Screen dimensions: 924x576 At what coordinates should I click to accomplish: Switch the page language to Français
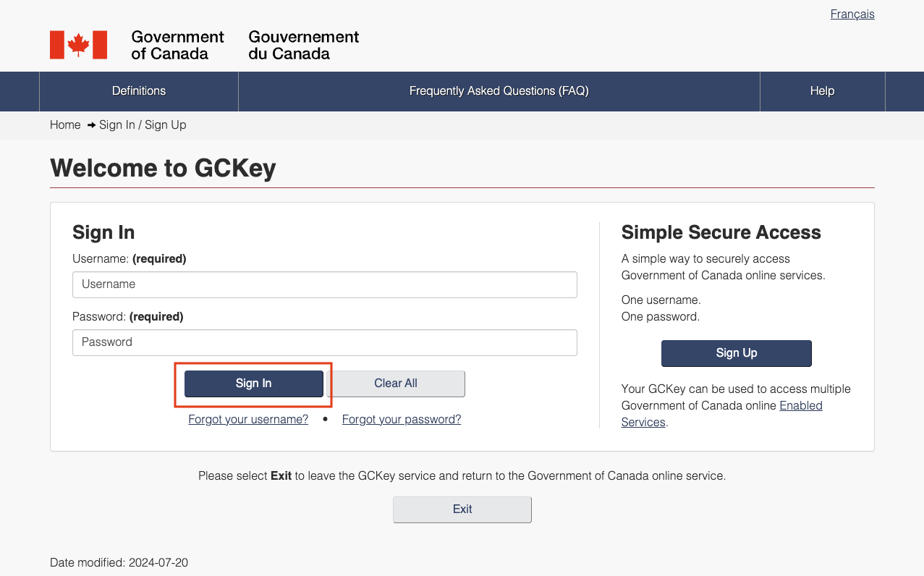852,14
